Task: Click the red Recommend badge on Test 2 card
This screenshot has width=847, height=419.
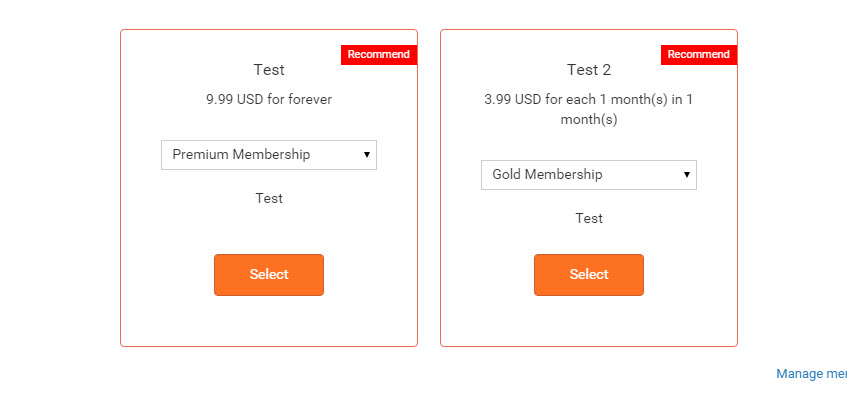Action: tap(699, 54)
